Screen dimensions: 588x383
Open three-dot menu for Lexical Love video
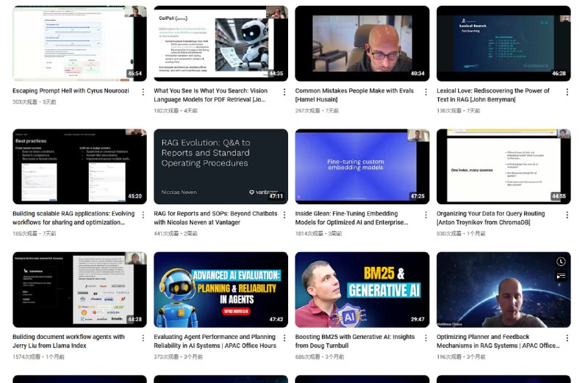(567, 92)
